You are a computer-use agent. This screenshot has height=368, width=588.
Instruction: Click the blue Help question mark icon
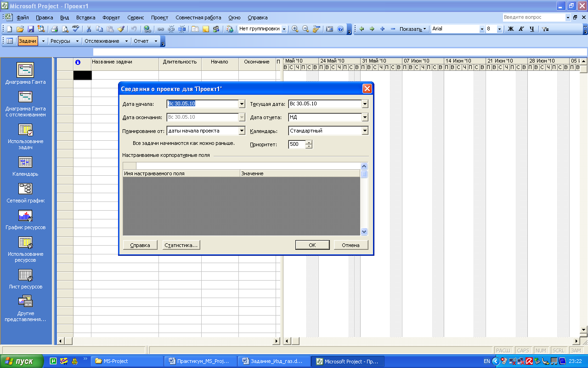click(x=340, y=29)
